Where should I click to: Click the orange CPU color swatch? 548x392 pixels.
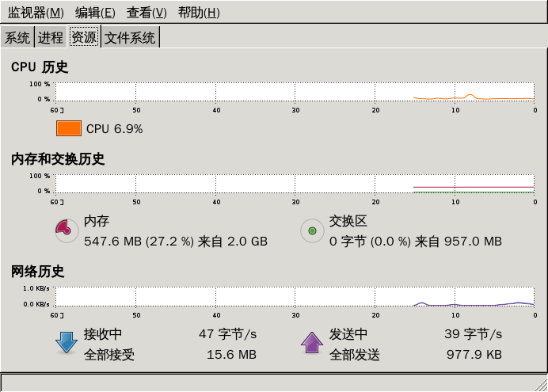(69, 128)
